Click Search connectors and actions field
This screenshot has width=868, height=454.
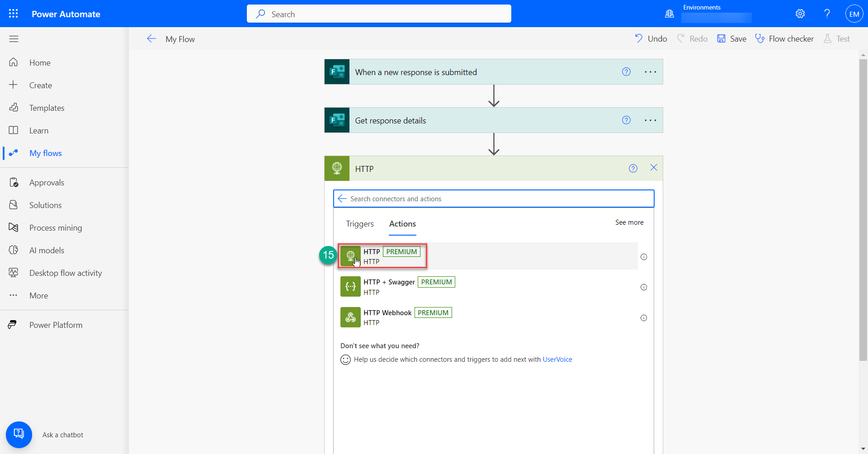pos(494,199)
